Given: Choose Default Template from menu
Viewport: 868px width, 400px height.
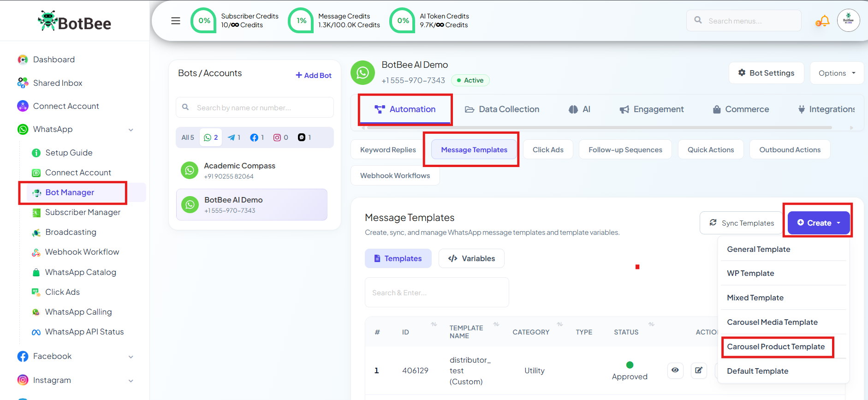Looking at the screenshot, I should pos(783,371).
